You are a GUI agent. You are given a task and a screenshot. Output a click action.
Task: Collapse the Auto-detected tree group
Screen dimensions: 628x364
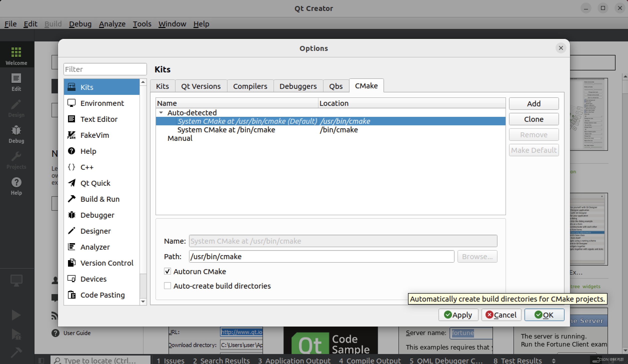click(x=161, y=113)
